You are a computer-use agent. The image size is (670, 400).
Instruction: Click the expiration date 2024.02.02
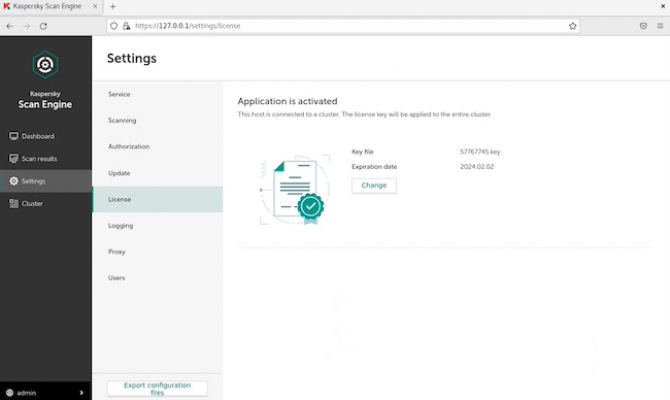click(x=477, y=167)
